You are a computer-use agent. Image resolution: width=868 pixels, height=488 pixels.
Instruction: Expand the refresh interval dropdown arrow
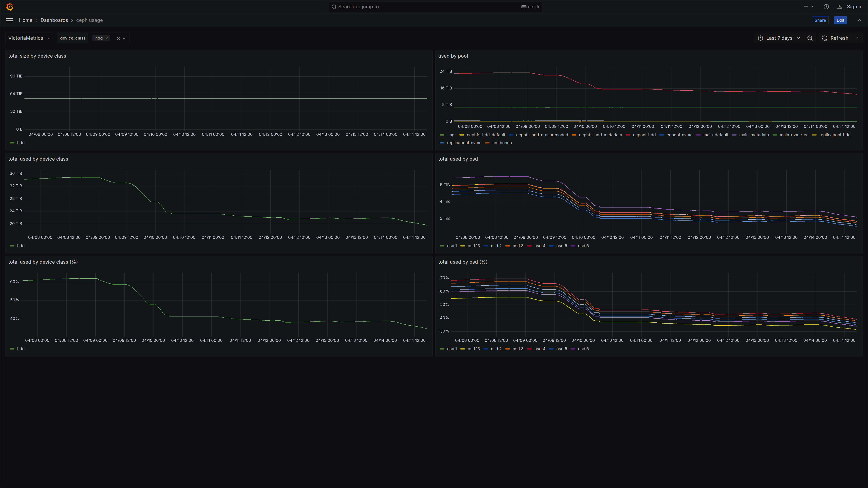(857, 38)
